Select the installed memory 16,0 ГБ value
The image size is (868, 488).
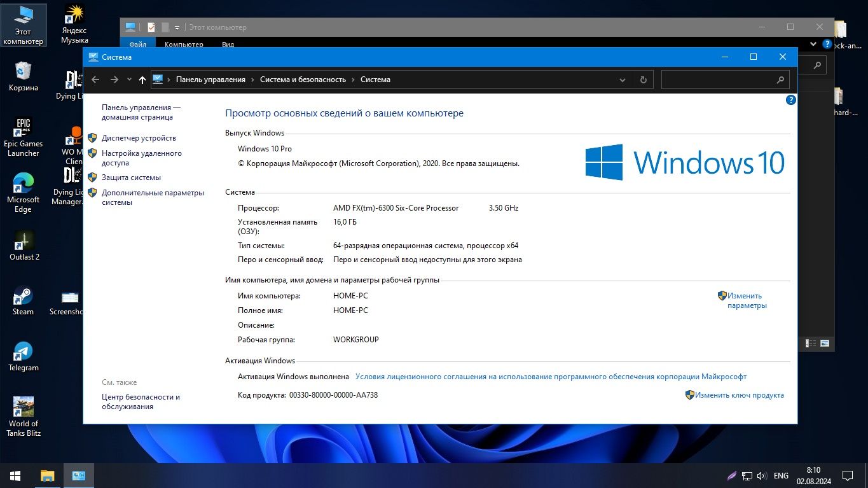click(345, 222)
